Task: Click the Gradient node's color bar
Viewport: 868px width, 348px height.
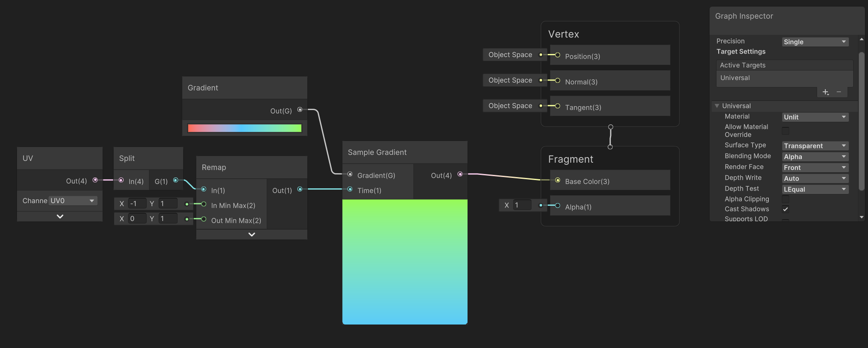Action: pos(245,128)
